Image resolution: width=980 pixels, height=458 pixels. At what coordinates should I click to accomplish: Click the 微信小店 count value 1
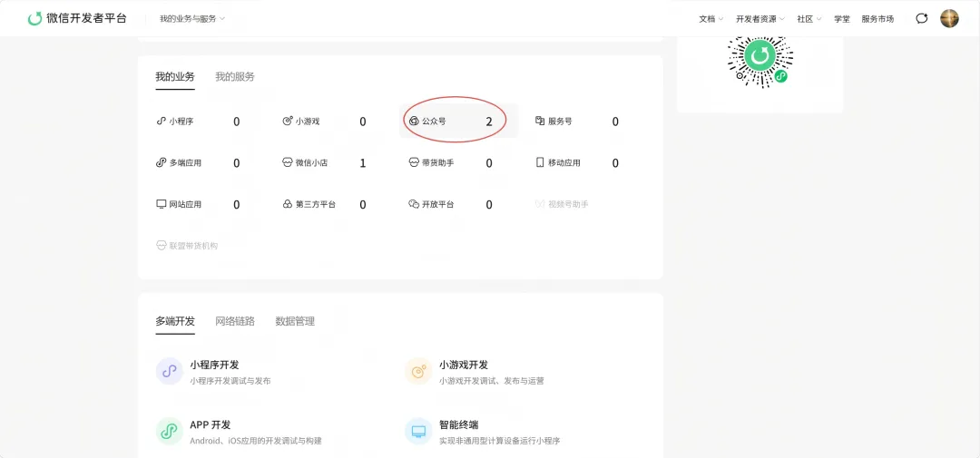pyautogui.click(x=362, y=163)
